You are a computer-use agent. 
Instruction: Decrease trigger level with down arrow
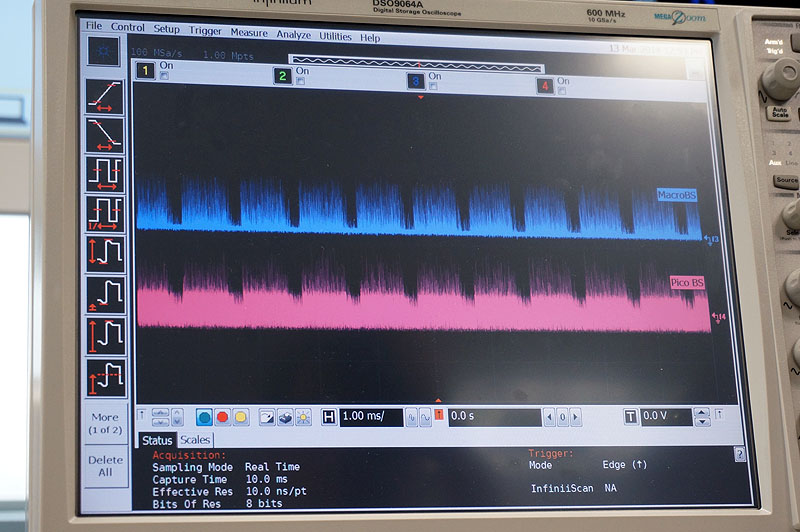coord(702,422)
